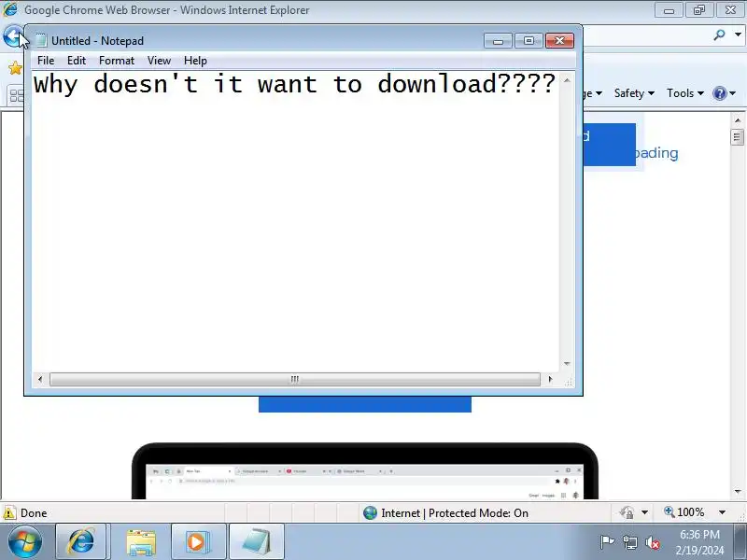This screenshot has height=560, width=747.
Task: Open Windows Media Player from the taskbar
Action: pos(199,541)
